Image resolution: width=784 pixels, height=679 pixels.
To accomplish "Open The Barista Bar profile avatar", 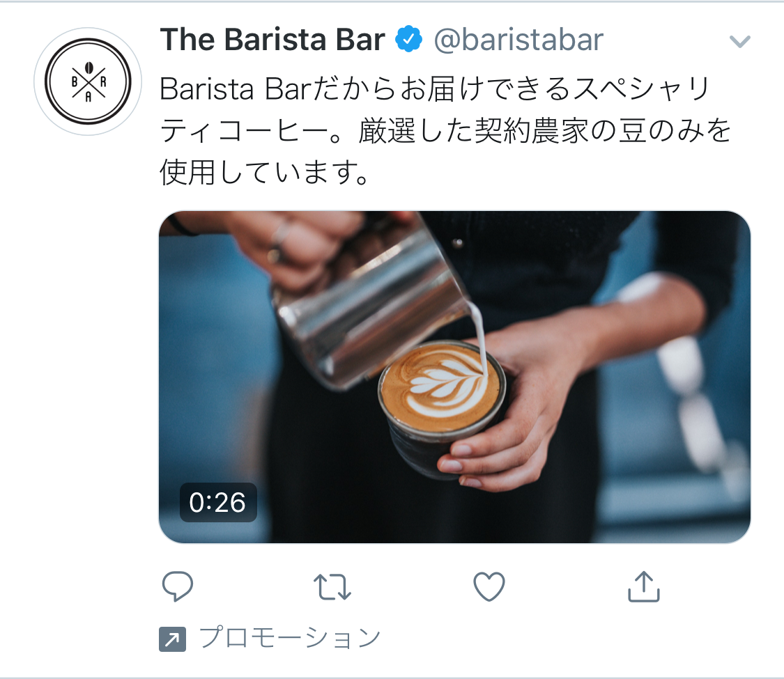I will (88, 81).
